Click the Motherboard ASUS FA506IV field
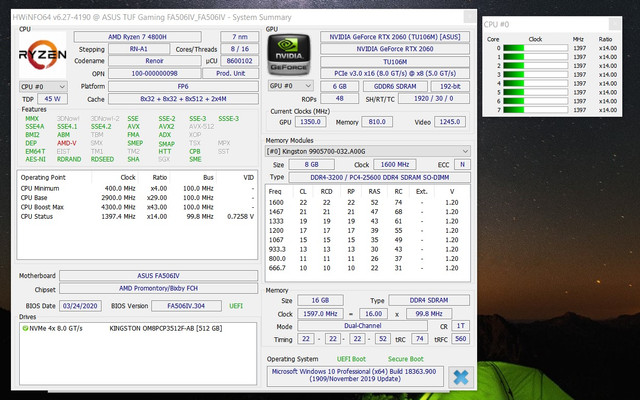Image resolution: width=640 pixels, height=400 pixels. tap(158, 276)
